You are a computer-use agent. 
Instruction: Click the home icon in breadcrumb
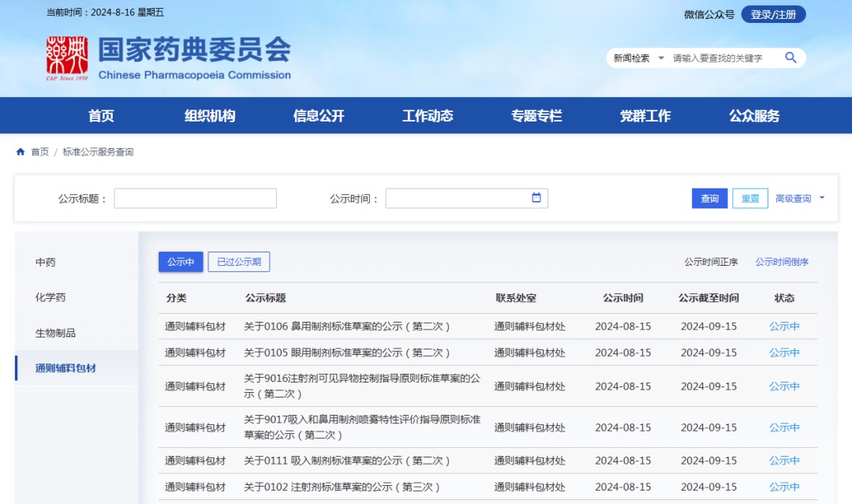click(x=21, y=151)
